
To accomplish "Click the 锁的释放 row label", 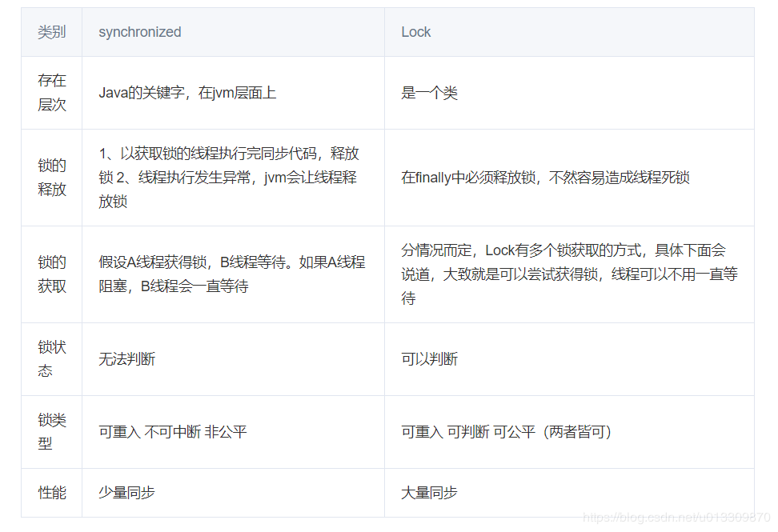I will point(51,177).
